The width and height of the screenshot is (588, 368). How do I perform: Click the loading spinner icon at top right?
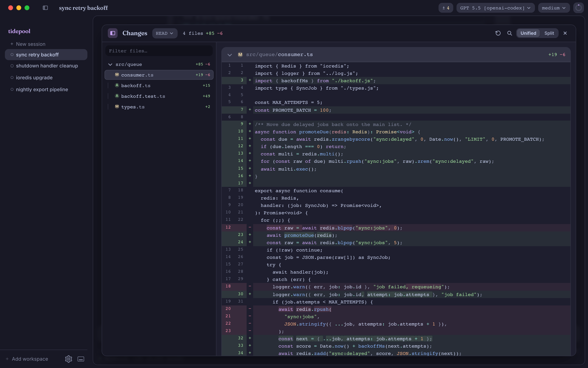pos(579,8)
